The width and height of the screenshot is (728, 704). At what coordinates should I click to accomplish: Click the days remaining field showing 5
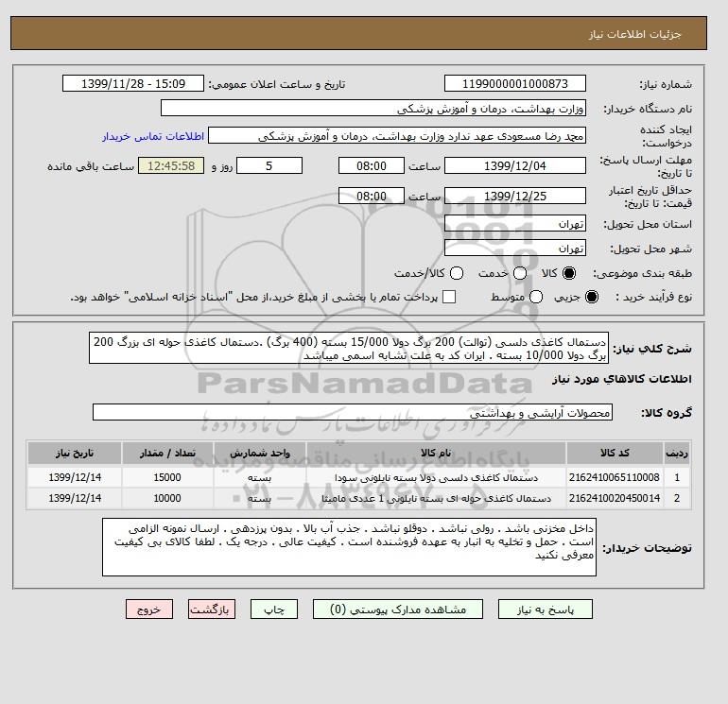tap(269, 165)
